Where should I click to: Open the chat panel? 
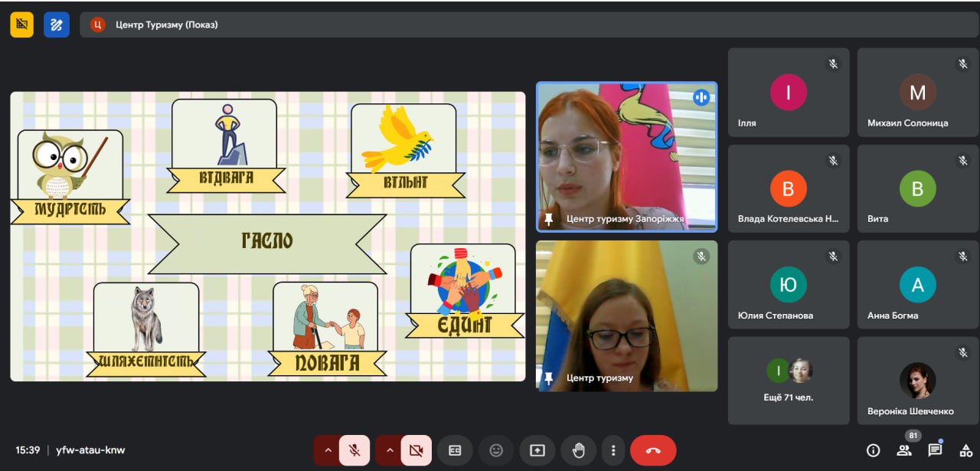click(x=935, y=450)
